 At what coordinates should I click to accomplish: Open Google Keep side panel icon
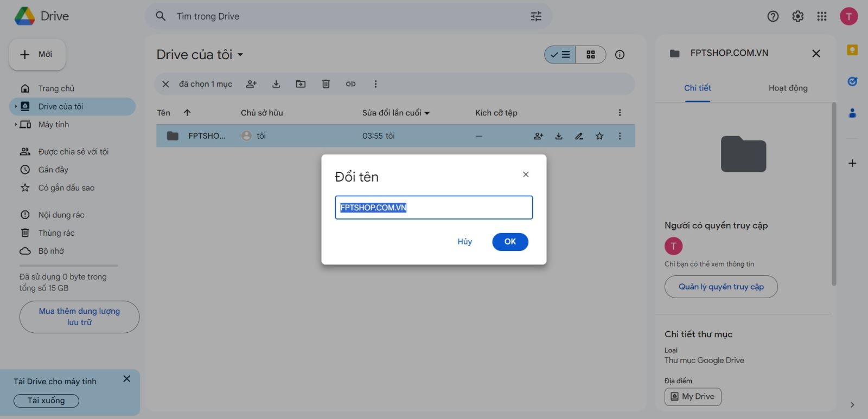[852, 50]
